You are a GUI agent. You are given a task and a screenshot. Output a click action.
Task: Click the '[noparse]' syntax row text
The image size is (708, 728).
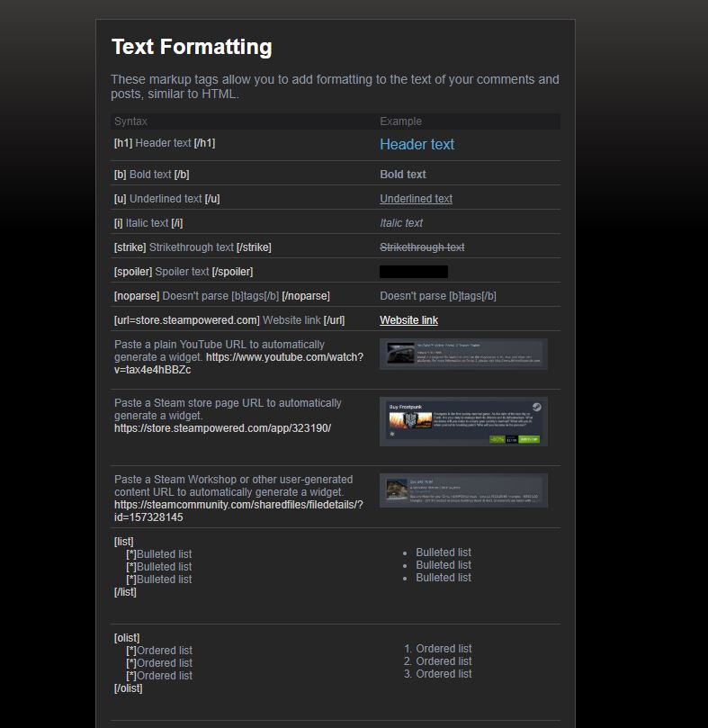click(222, 296)
